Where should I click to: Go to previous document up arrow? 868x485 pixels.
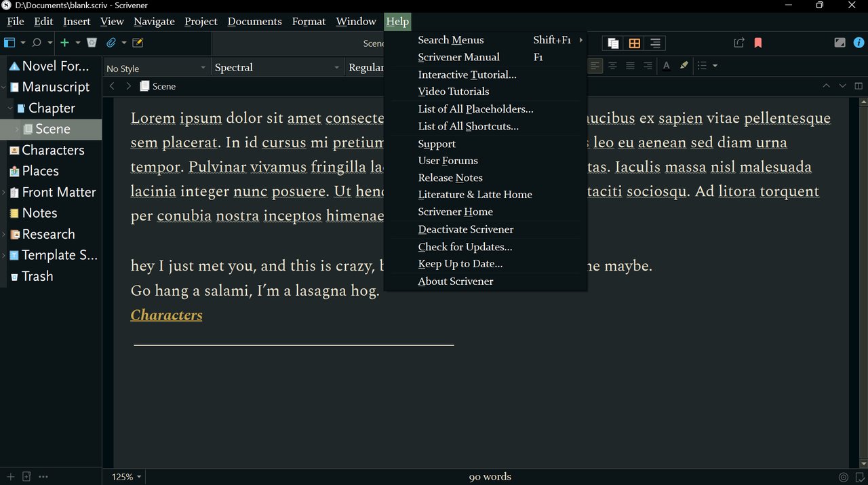point(825,86)
